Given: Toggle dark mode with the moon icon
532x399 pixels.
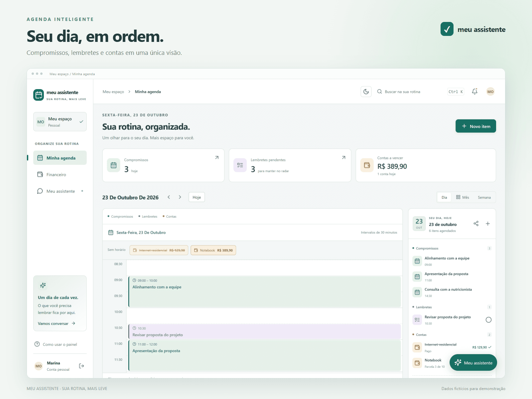Looking at the screenshot, I should coord(366,92).
